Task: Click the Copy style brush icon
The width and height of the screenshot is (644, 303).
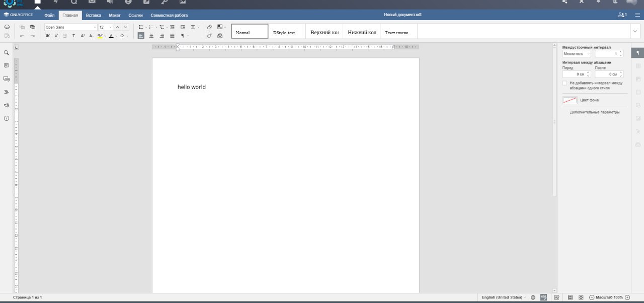Action: click(x=209, y=36)
